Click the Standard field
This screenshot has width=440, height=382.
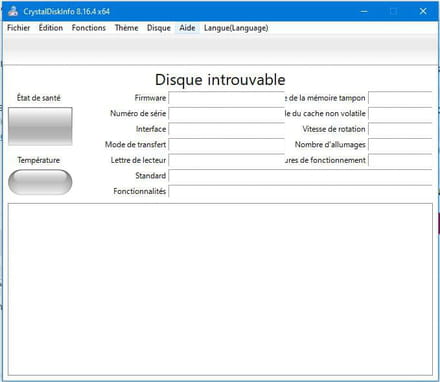point(300,176)
